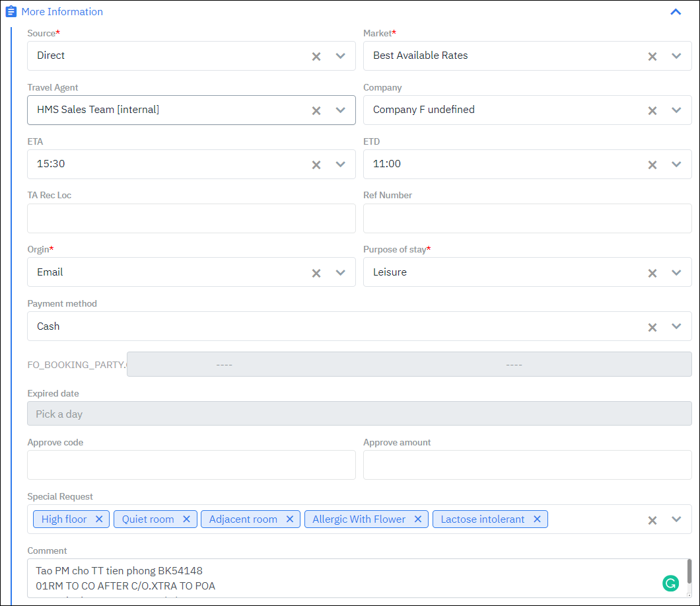Click the Comment scrollbar

point(689,572)
